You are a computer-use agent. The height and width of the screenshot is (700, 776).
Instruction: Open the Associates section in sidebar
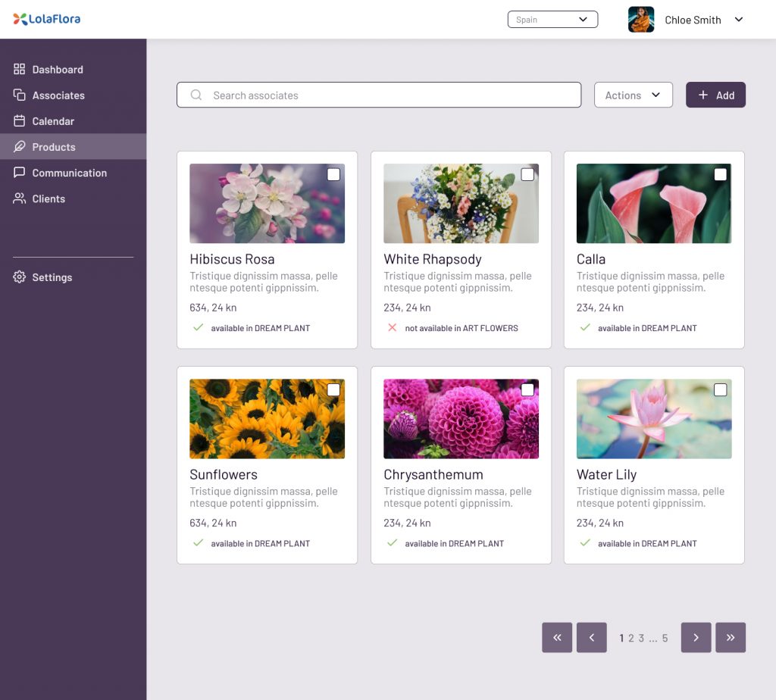click(58, 95)
